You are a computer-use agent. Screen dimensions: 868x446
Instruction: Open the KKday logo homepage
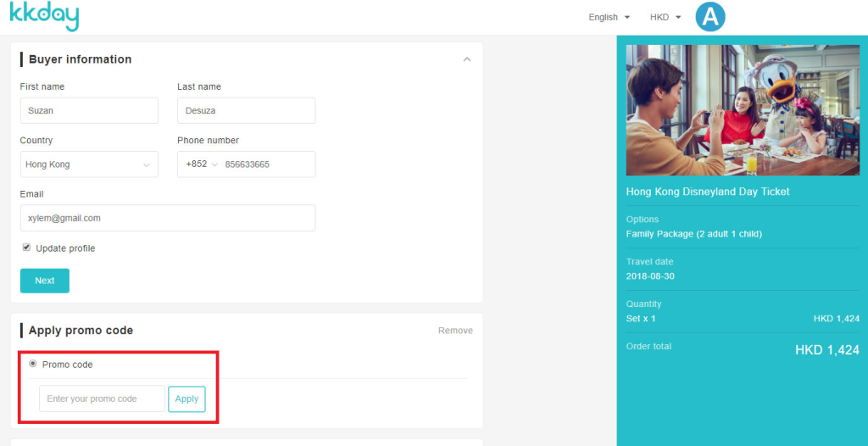pos(44,15)
